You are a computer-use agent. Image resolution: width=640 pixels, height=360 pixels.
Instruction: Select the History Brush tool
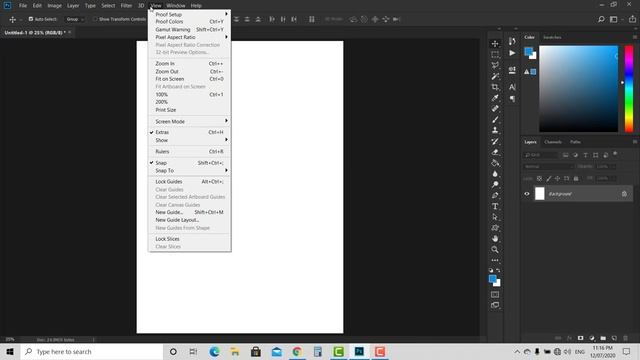click(495, 141)
